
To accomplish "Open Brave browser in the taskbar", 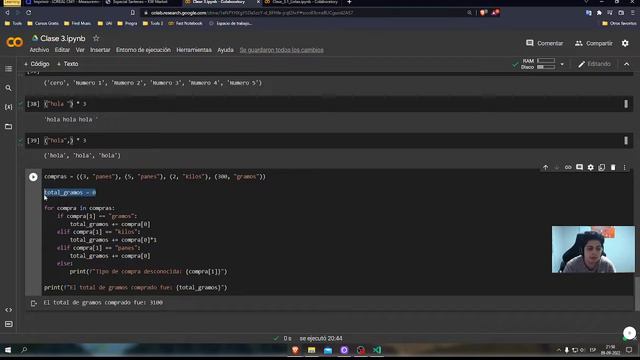I will coord(295,350).
